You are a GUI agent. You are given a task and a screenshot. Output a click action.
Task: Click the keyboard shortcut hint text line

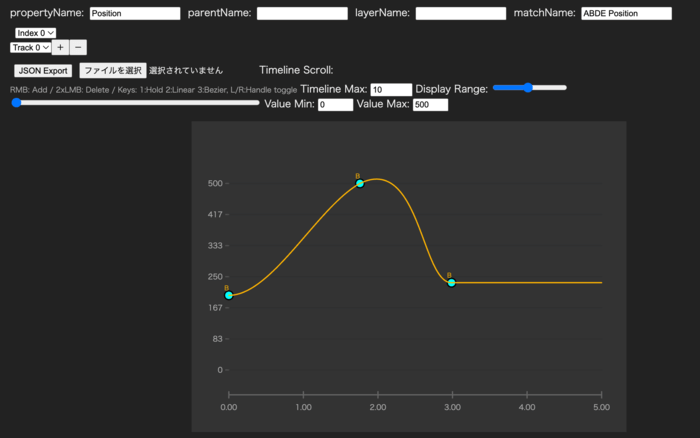[x=153, y=90]
